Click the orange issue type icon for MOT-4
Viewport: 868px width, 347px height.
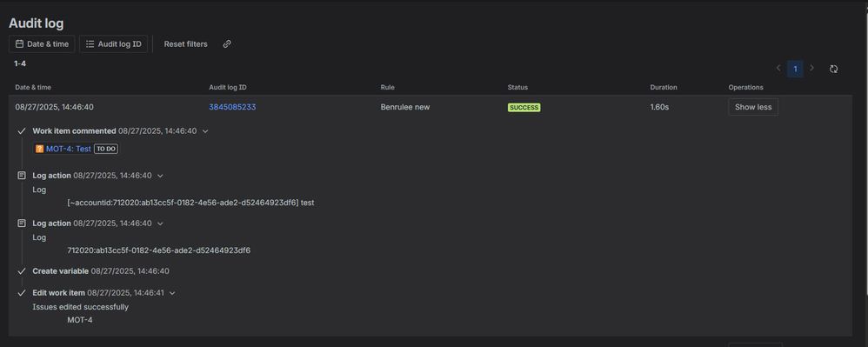point(39,149)
